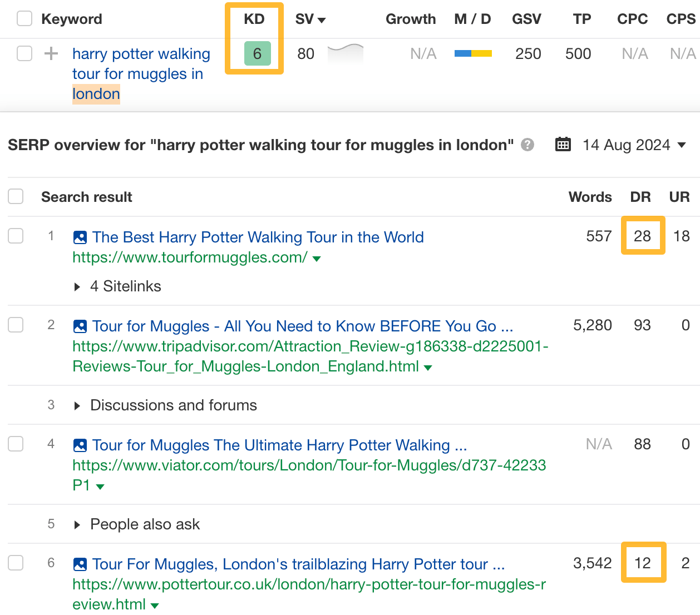The width and height of the screenshot is (700, 615).
Task: Click the result icon next to the Tripadvisor listing
Action: point(80,326)
